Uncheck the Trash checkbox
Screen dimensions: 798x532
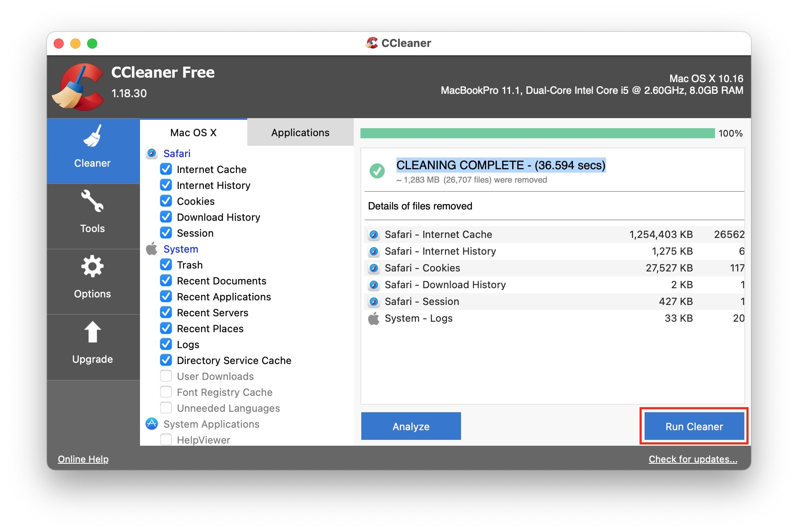(166, 265)
